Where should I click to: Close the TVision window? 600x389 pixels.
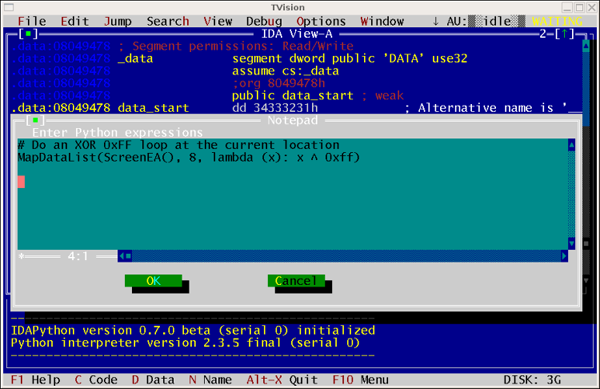coord(592,7)
